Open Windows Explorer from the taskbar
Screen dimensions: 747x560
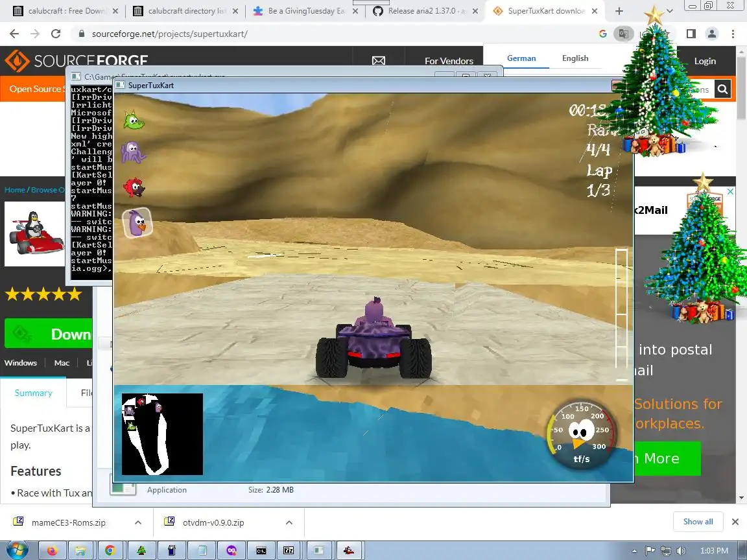(x=82, y=550)
